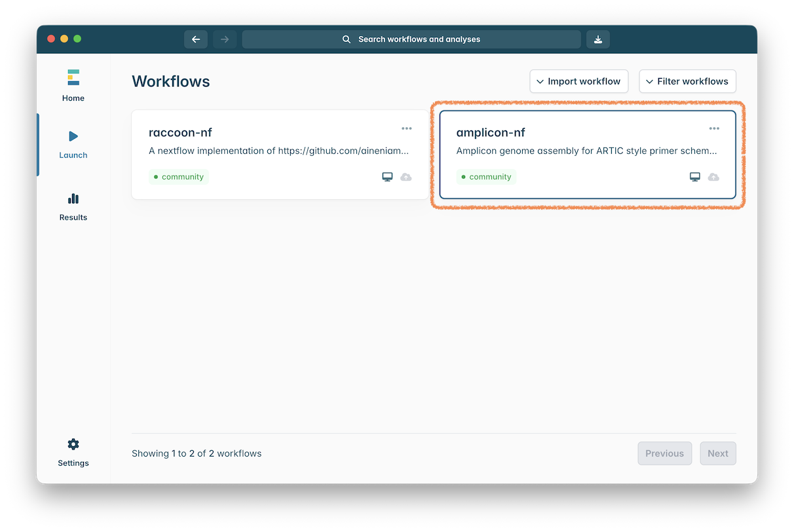794x532 pixels.
Task: Click the back arrow navigation button
Action: (195, 39)
